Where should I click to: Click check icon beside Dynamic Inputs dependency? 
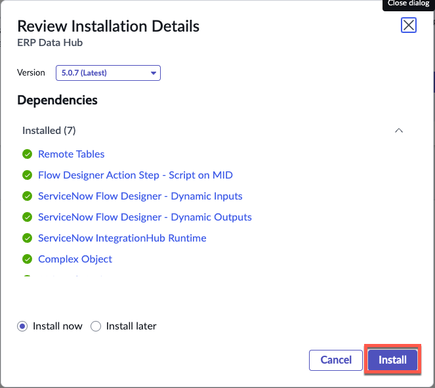coord(27,196)
